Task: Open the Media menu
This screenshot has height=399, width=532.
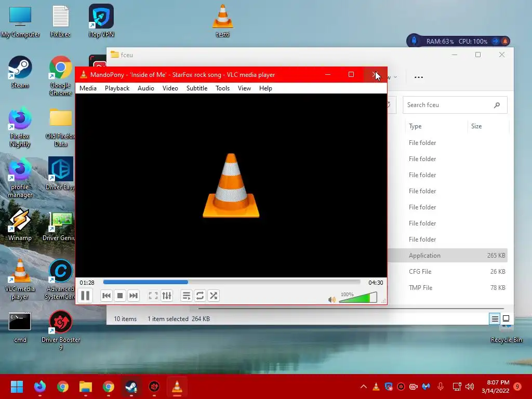Action: (88, 88)
